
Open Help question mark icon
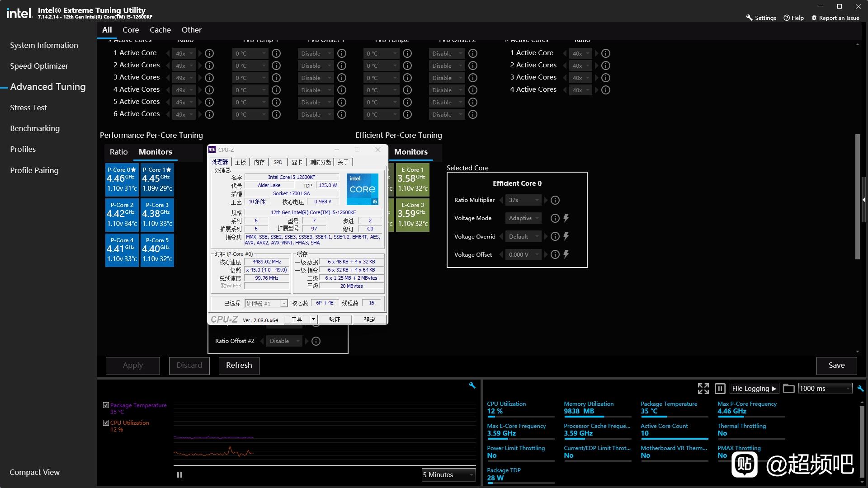point(787,18)
